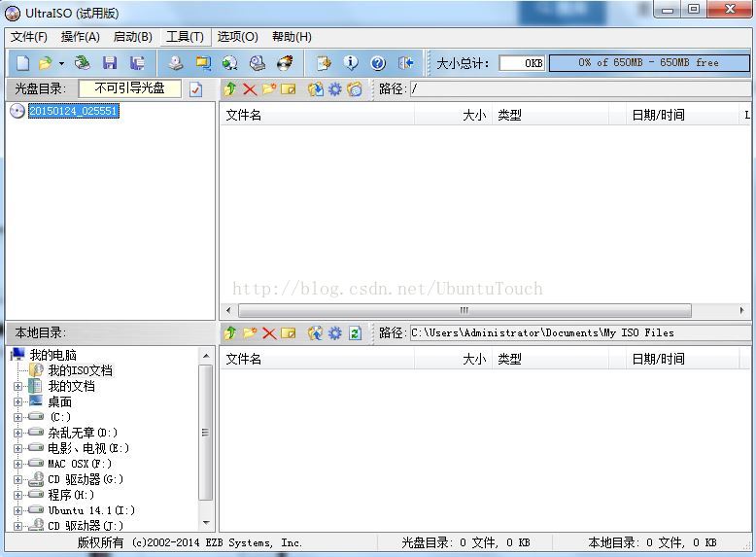Screen dimensions: 756x557
Task: Click the Exit door icon
Action: [406, 62]
